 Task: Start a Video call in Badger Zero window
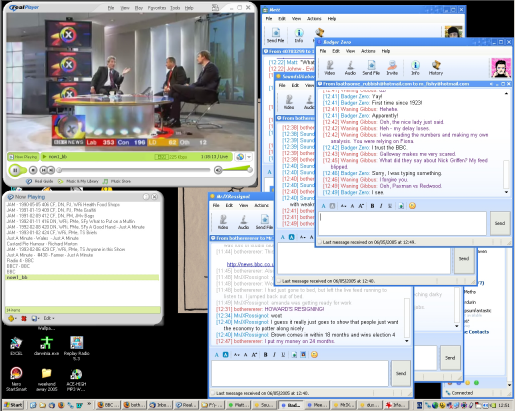pyautogui.click(x=330, y=68)
